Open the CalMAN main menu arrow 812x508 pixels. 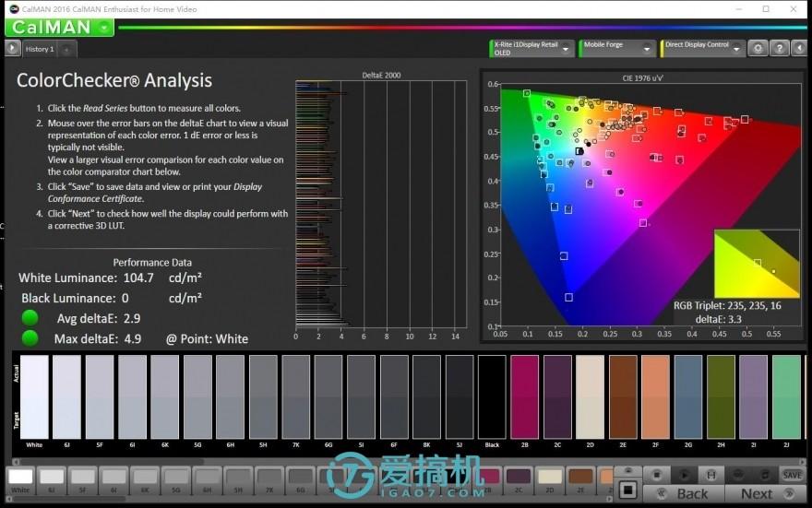point(105,28)
